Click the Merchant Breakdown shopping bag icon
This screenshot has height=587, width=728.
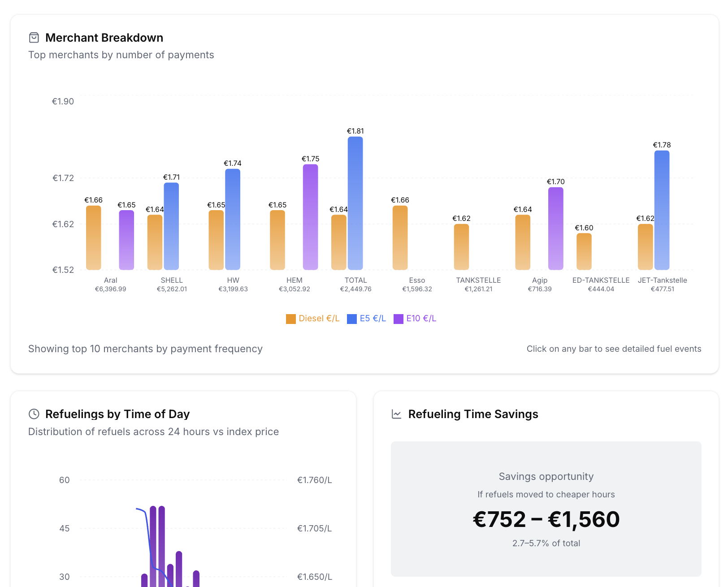(34, 38)
